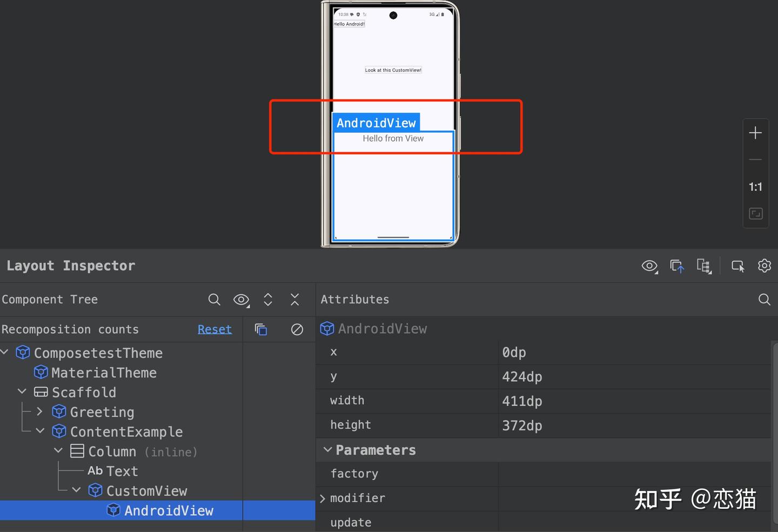
Task: Zoom in with the plus button
Action: [x=755, y=133]
